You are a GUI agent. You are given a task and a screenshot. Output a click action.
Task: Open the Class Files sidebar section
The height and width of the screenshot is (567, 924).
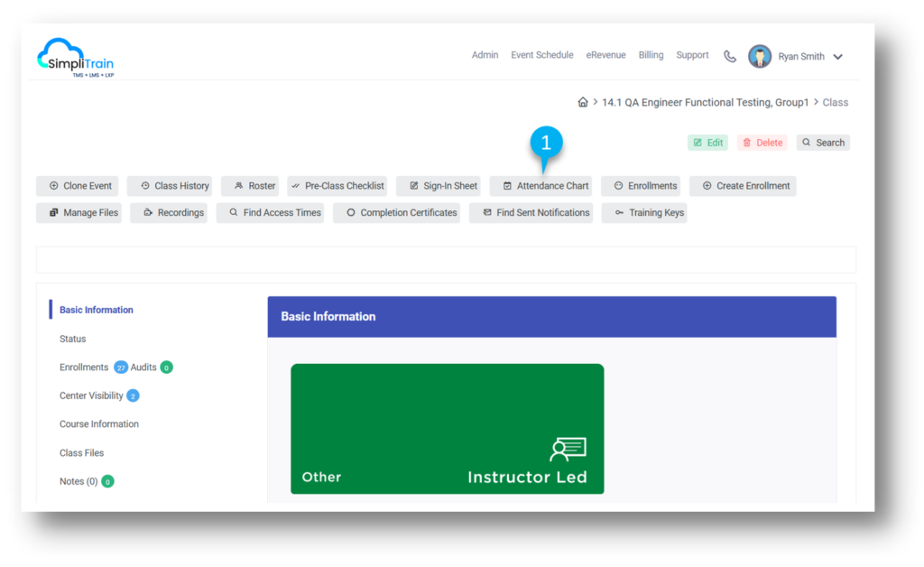pos(81,452)
